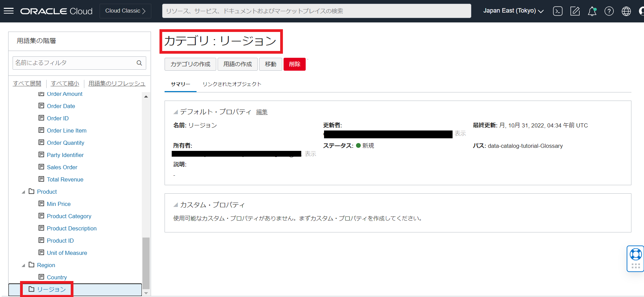Focus the top resource search field

click(x=316, y=11)
